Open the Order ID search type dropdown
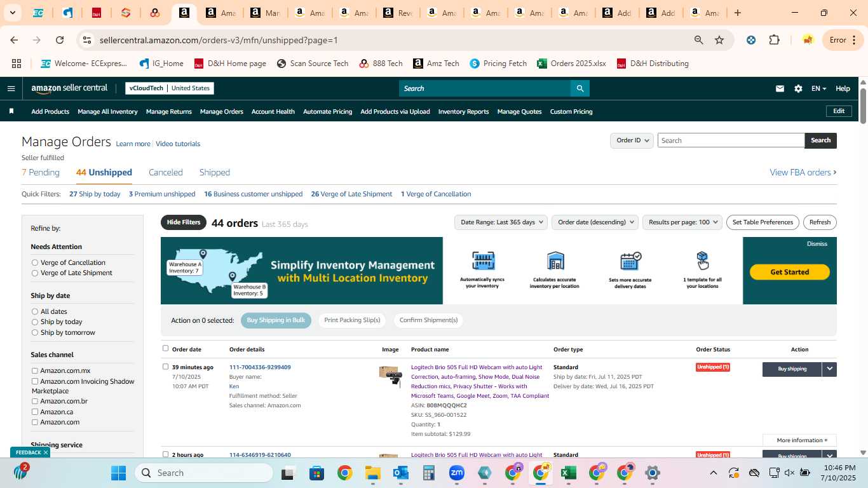Viewport: 868px width, 488px height. [x=632, y=140]
